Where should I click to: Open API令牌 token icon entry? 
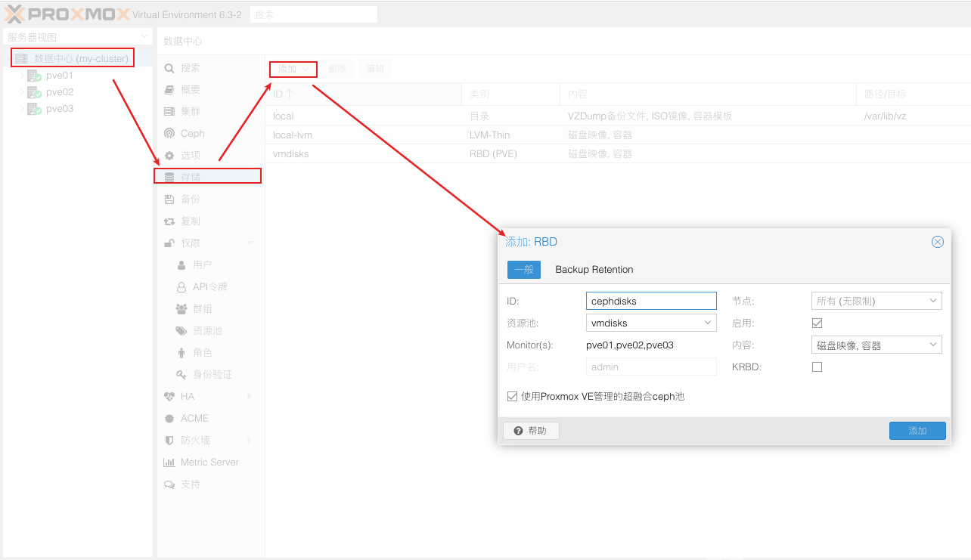[181, 287]
